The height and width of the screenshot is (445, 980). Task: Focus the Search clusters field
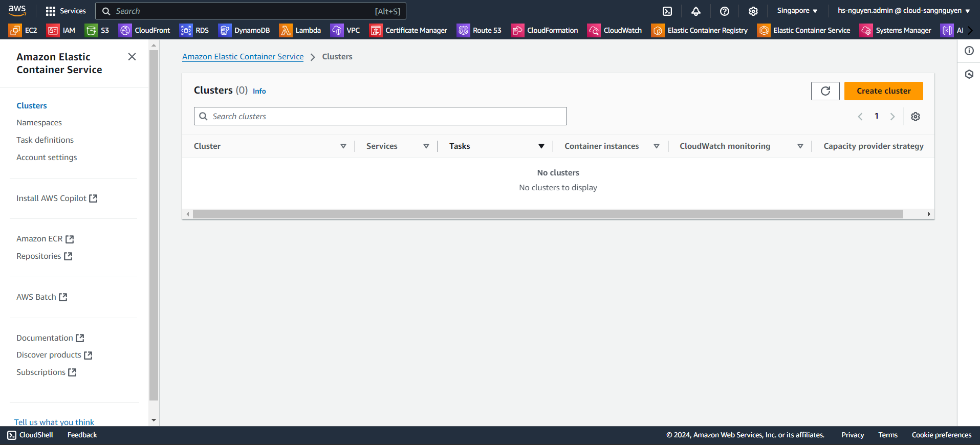coord(380,117)
